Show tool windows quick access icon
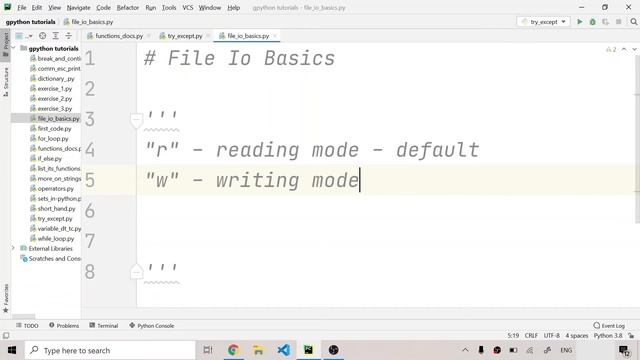The height and width of the screenshot is (360, 640). tap(6, 336)
